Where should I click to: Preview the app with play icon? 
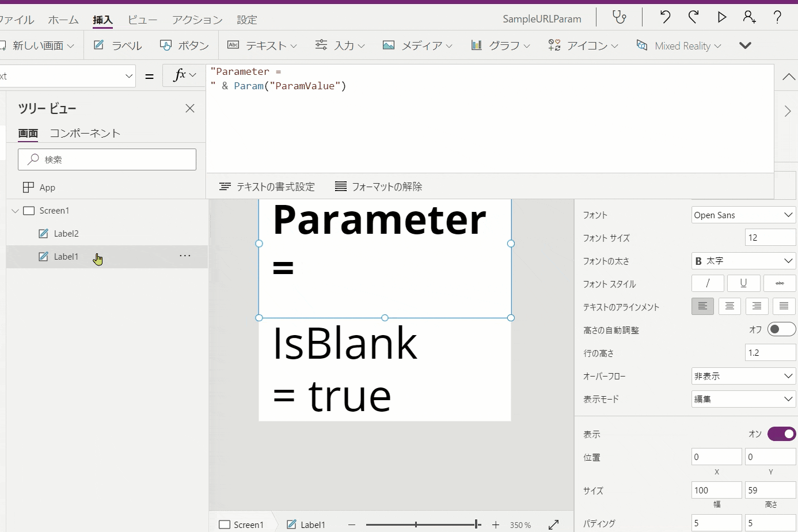click(721, 17)
